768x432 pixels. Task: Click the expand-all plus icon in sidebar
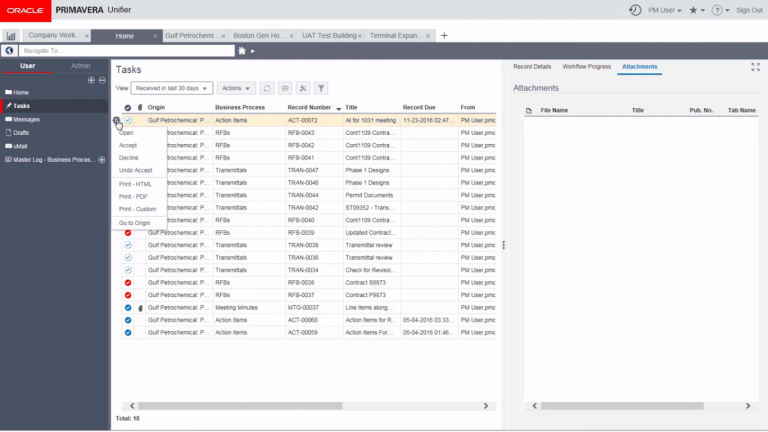click(91, 79)
